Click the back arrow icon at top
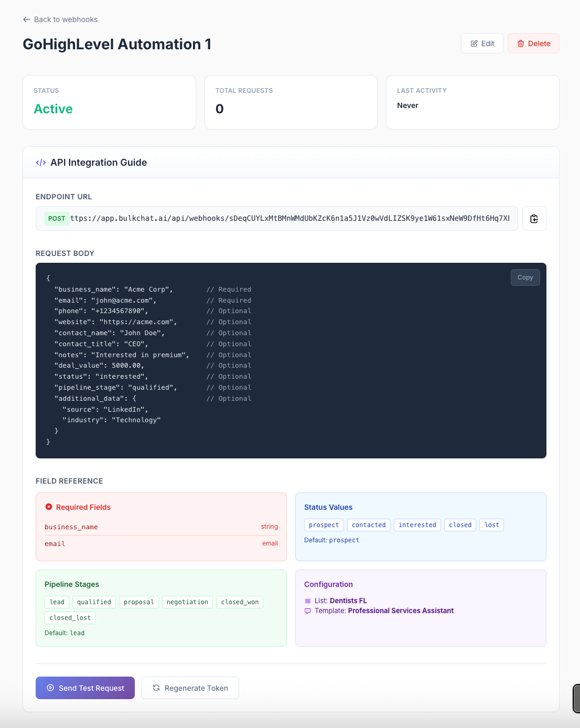This screenshot has width=580, height=728. 27,19
